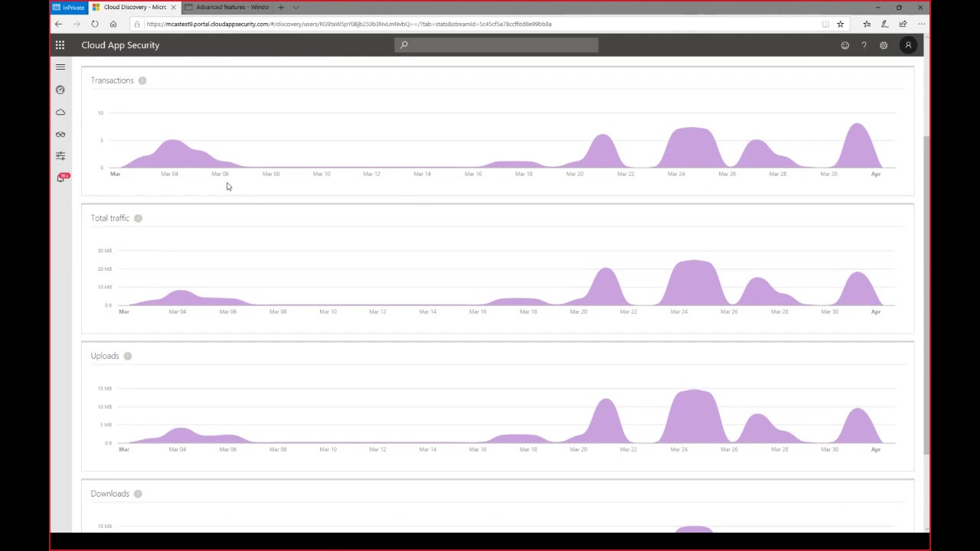Viewport: 980px width, 551px height.
Task: Click the add notes pen icon
Action: pos(884,24)
